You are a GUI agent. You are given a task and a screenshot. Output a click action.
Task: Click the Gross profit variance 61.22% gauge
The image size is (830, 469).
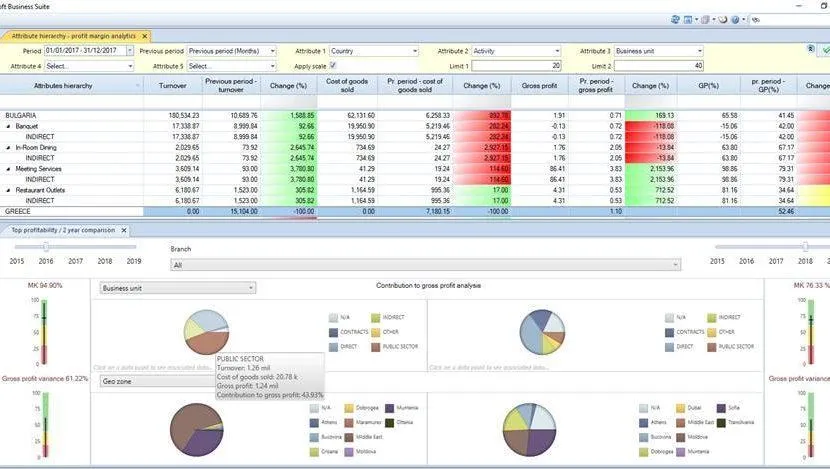(46, 425)
